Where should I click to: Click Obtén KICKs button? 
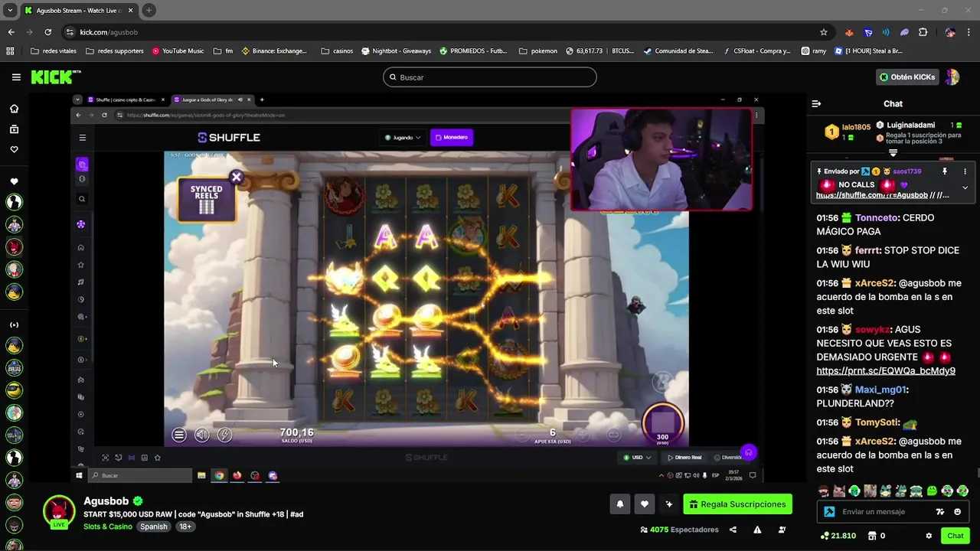click(907, 77)
